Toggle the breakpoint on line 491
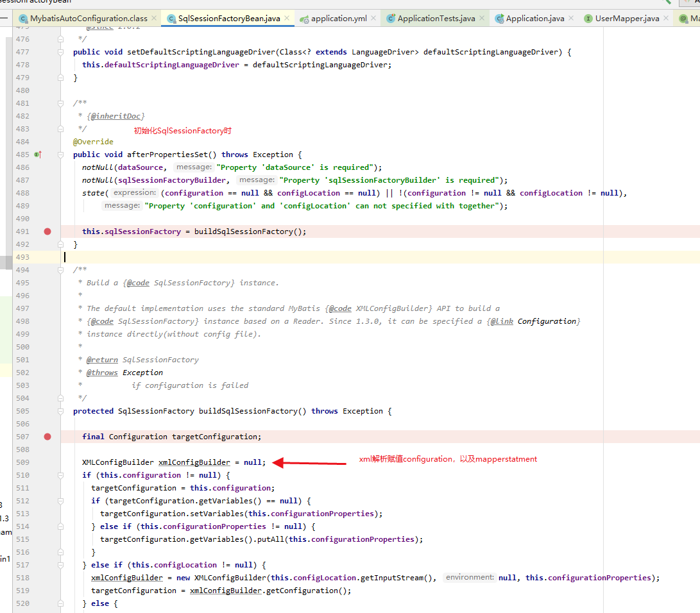The height and width of the screenshot is (613, 700). 47,231
